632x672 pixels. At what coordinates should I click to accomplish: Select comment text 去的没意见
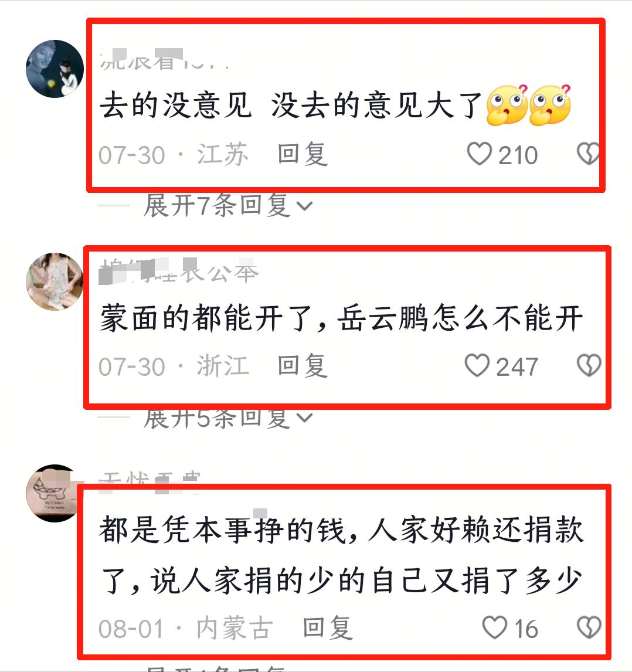pyautogui.click(x=176, y=106)
